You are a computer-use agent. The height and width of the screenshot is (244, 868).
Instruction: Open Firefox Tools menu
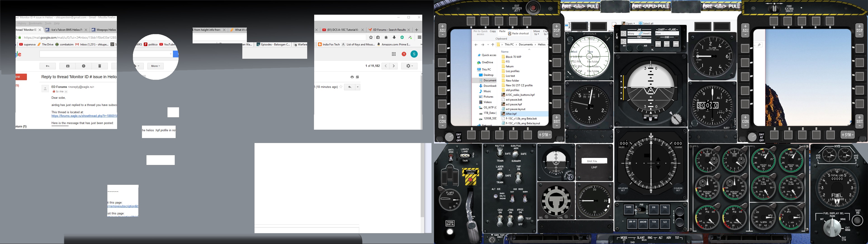48,23
